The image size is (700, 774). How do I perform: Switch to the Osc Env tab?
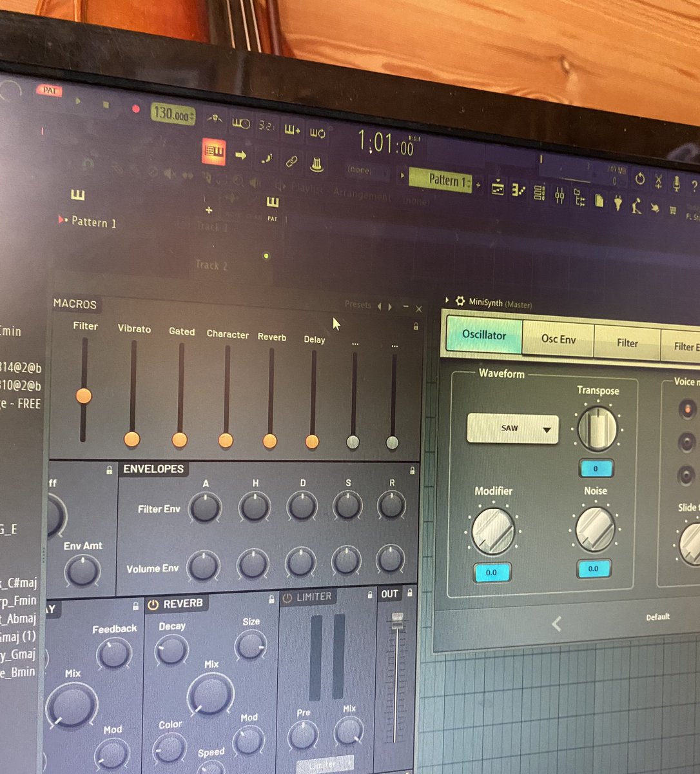pos(558,339)
